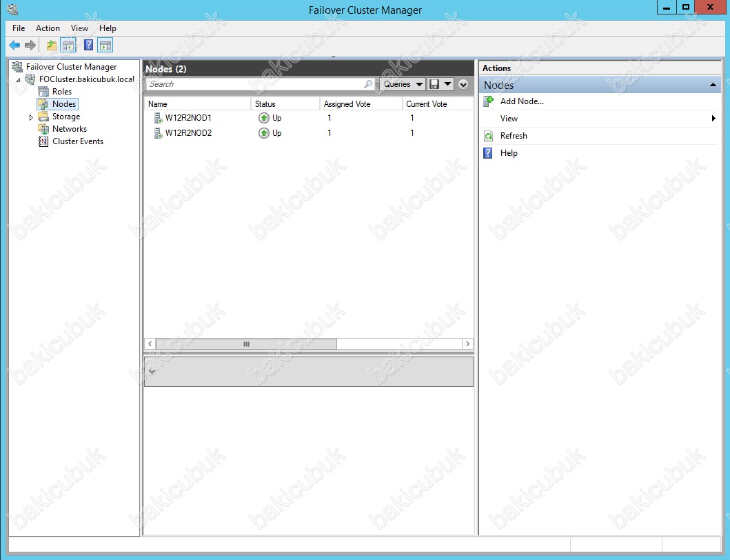Open the dropdown arrow beside save query
730x560 pixels.
coord(447,84)
